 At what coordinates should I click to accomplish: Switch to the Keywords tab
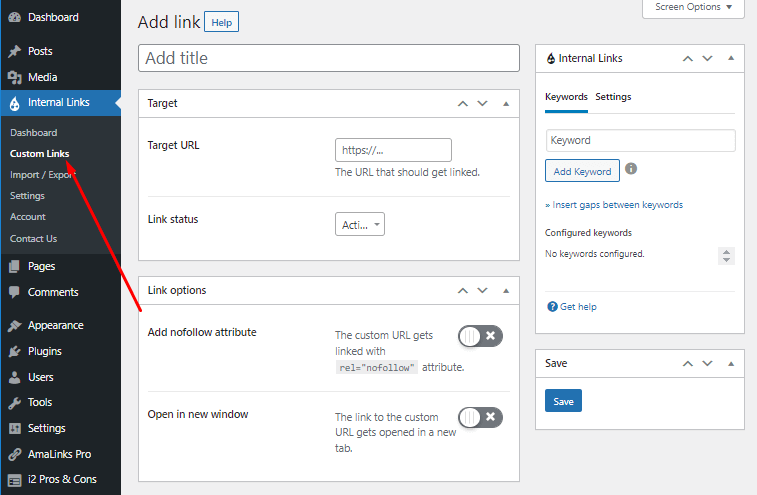(566, 97)
